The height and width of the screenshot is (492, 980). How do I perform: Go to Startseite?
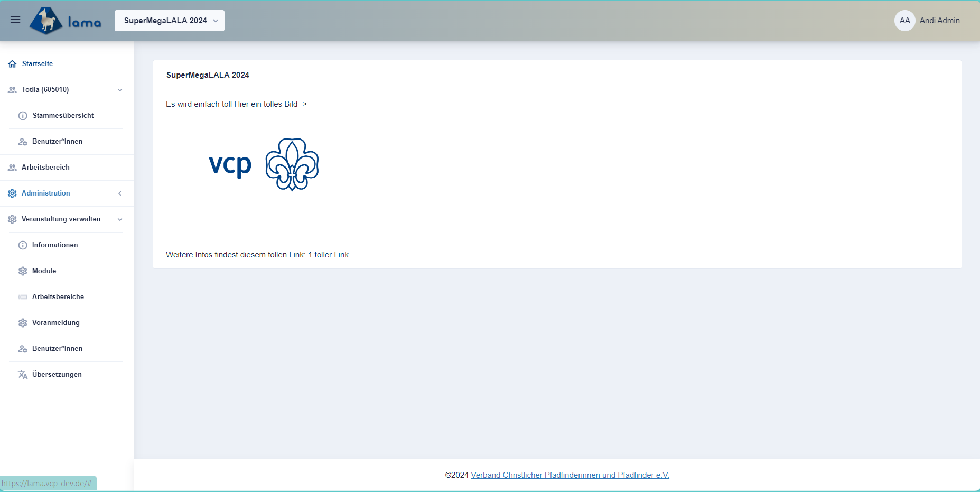click(38, 64)
